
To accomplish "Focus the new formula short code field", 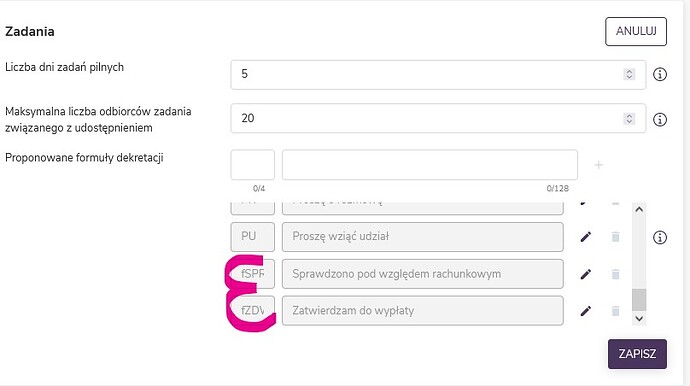I will click(253, 165).
